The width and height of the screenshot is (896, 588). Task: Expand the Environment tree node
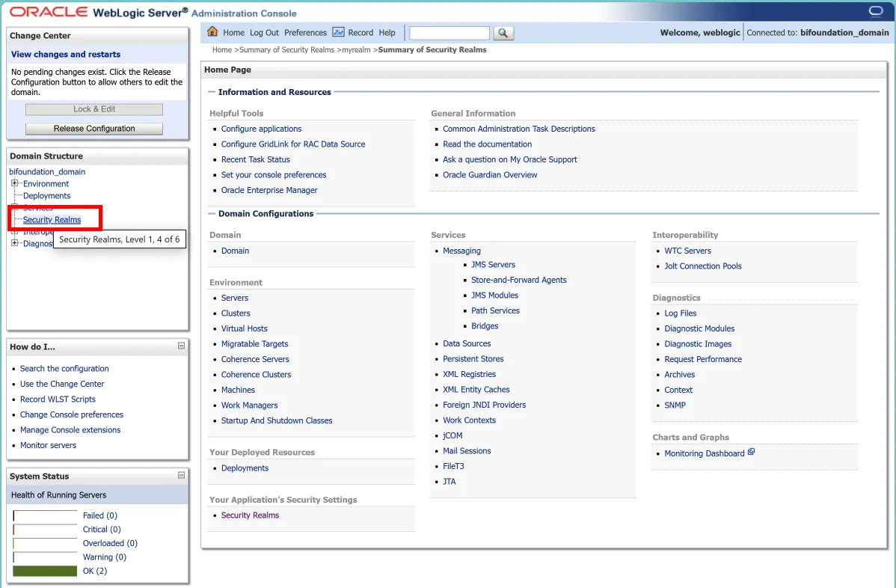15,183
